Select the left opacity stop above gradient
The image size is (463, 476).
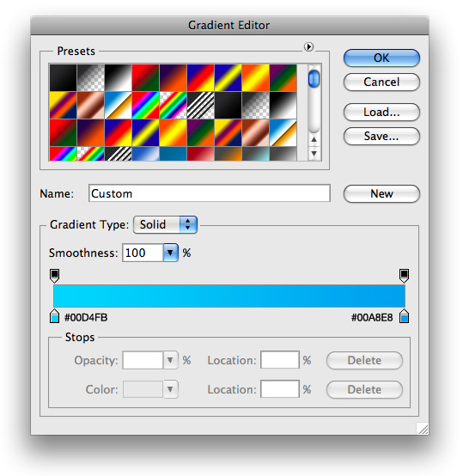[x=55, y=276]
